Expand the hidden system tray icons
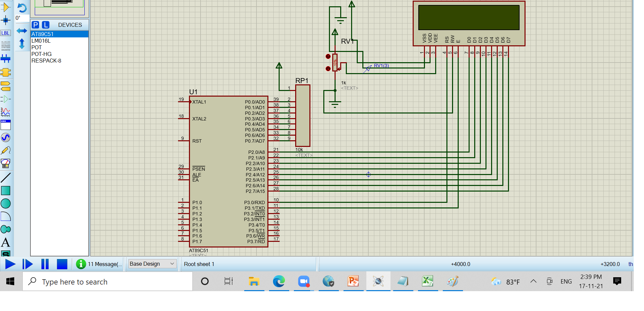This screenshot has height=311, width=644. click(x=533, y=281)
